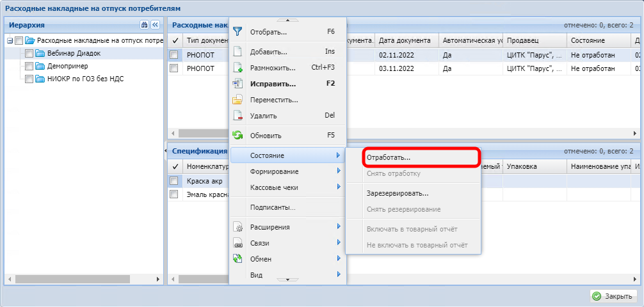Sort by Дата документа column header
This screenshot has height=307, width=644.
pos(407,40)
